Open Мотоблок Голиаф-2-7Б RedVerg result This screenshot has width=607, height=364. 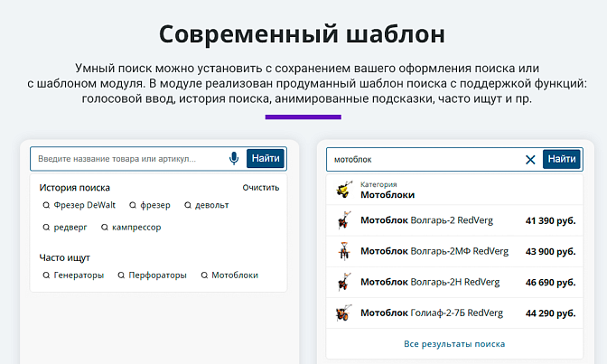(x=454, y=313)
